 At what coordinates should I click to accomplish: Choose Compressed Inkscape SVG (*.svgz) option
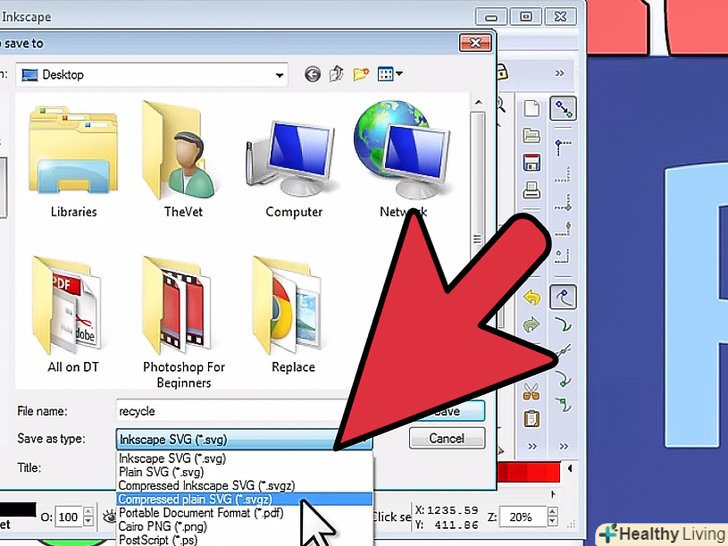pyautogui.click(x=244, y=486)
